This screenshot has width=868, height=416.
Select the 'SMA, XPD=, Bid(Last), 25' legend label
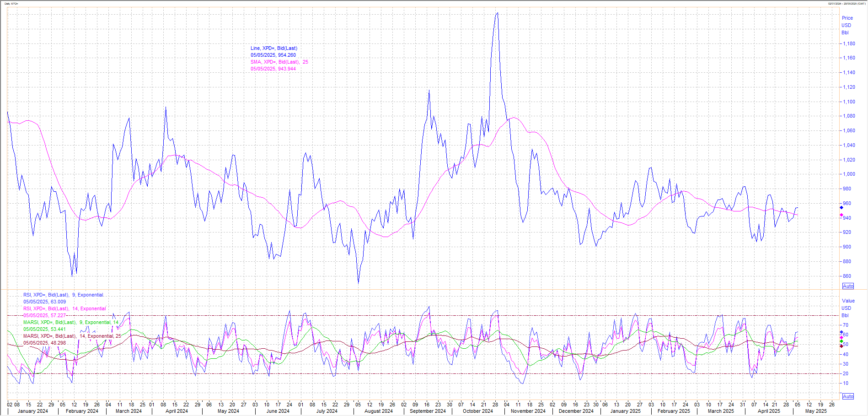pyautogui.click(x=279, y=62)
